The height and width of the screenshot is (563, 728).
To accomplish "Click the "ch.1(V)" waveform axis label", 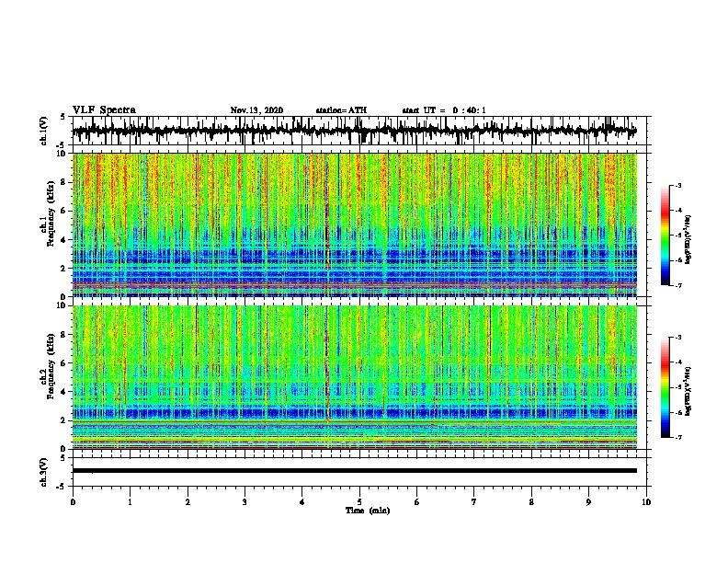I will coord(44,131).
